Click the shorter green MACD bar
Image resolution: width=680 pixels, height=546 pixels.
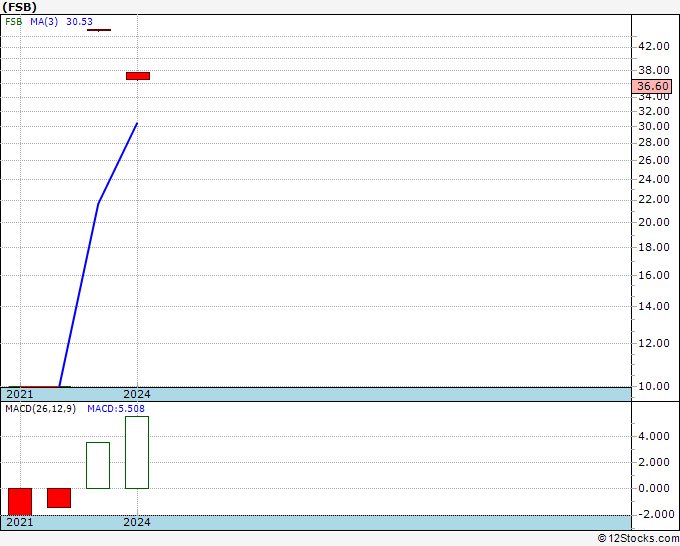point(98,465)
